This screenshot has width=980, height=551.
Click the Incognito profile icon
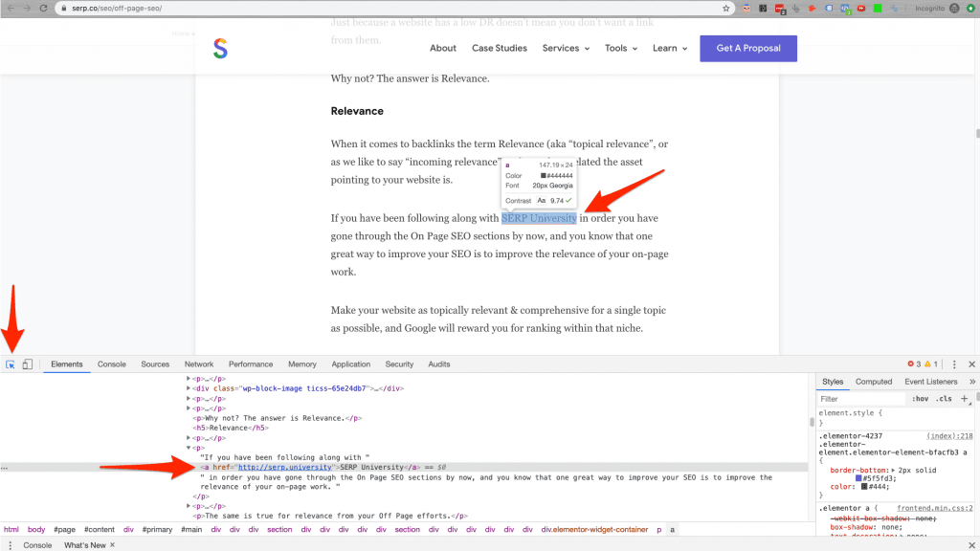(954, 8)
